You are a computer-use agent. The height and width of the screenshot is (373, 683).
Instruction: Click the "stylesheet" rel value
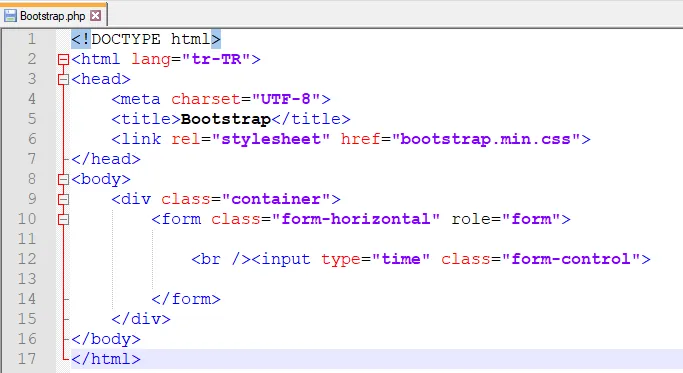click(271, 139)
